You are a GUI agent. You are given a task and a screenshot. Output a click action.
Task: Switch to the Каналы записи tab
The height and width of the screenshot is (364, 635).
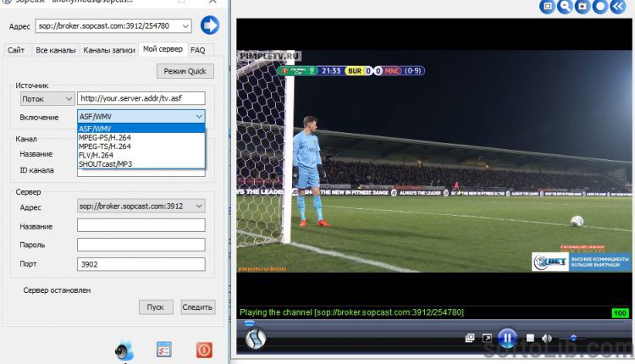click(x=109, y=50)
